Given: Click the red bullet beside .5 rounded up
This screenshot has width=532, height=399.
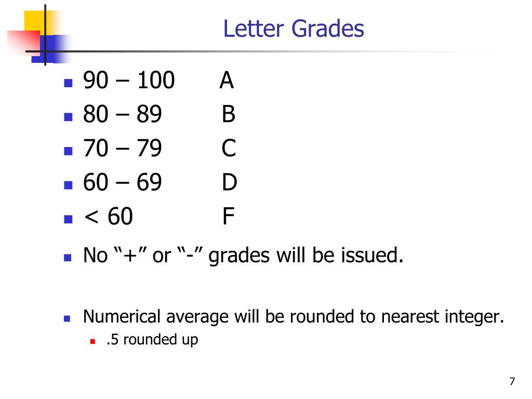Looking at the screenshot, I should [92, 341].
